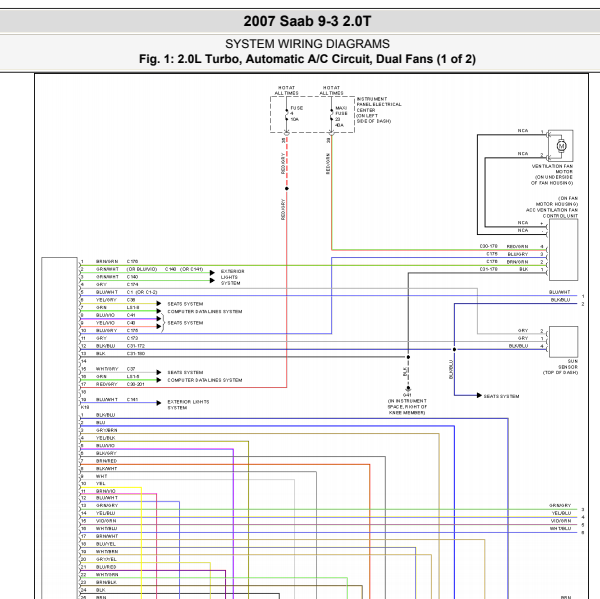Viewport: 600px width, 599px height.
Task: Click the 'BRN/BLK' wire label
Action: coord(106,582)
